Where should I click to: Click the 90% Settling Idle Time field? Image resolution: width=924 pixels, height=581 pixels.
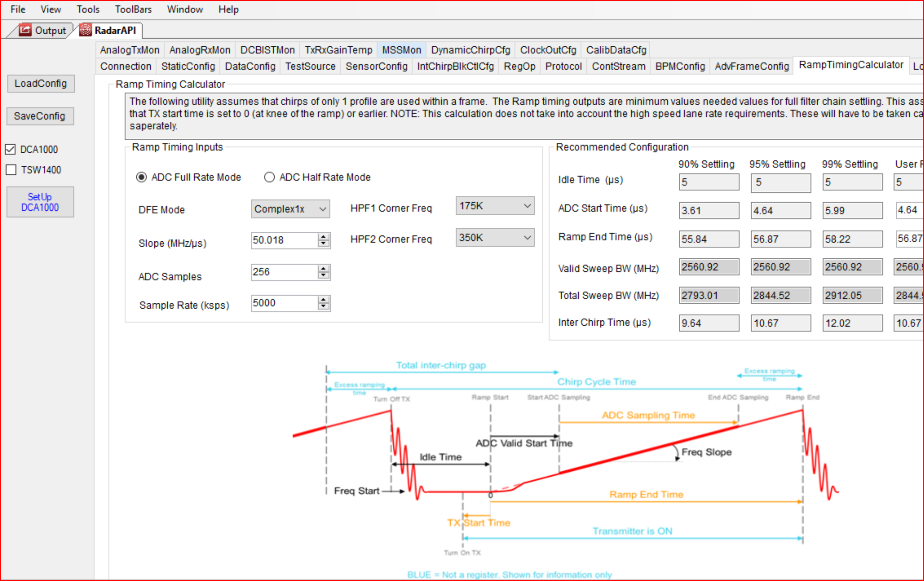tap(709, 182)
